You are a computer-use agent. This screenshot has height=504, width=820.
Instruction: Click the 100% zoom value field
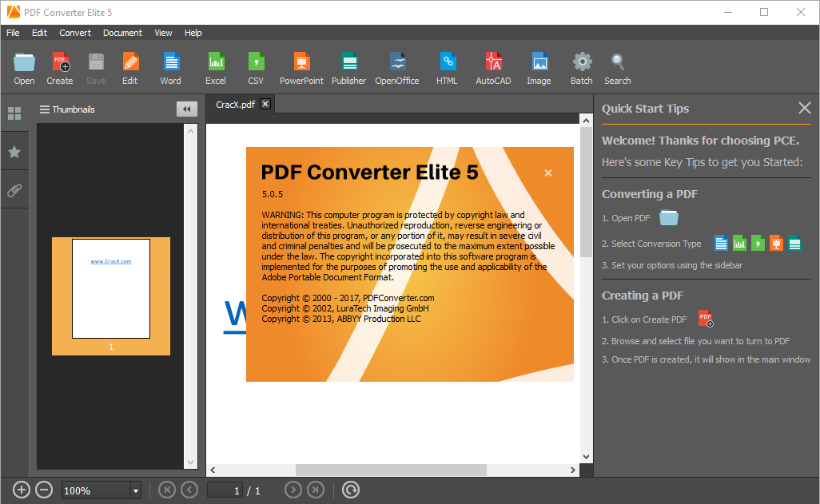[96, 490]
